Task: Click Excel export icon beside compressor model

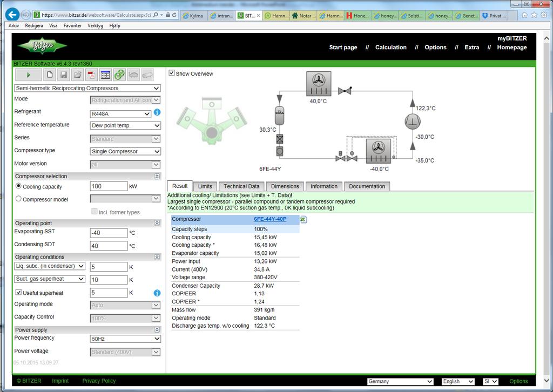Action: coord(304,220)
